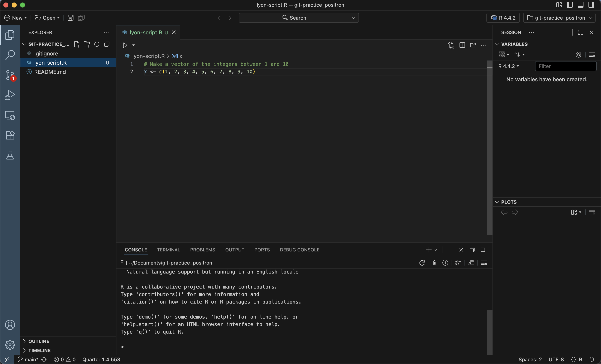This screenshot has height=364, width=601.
Task: Switch to the TERMINAL tab
Action: 169,250
